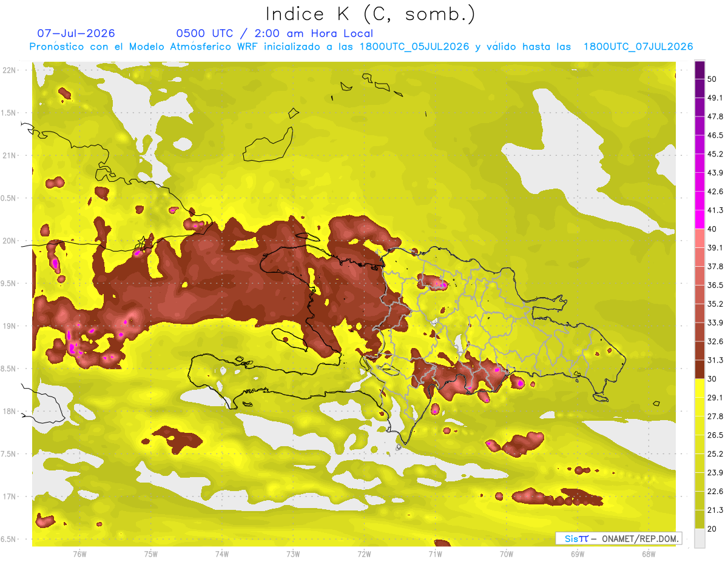Pick the yellow swatch between 29.1 and 30
728x562 pixels.
tap(700, 388)
